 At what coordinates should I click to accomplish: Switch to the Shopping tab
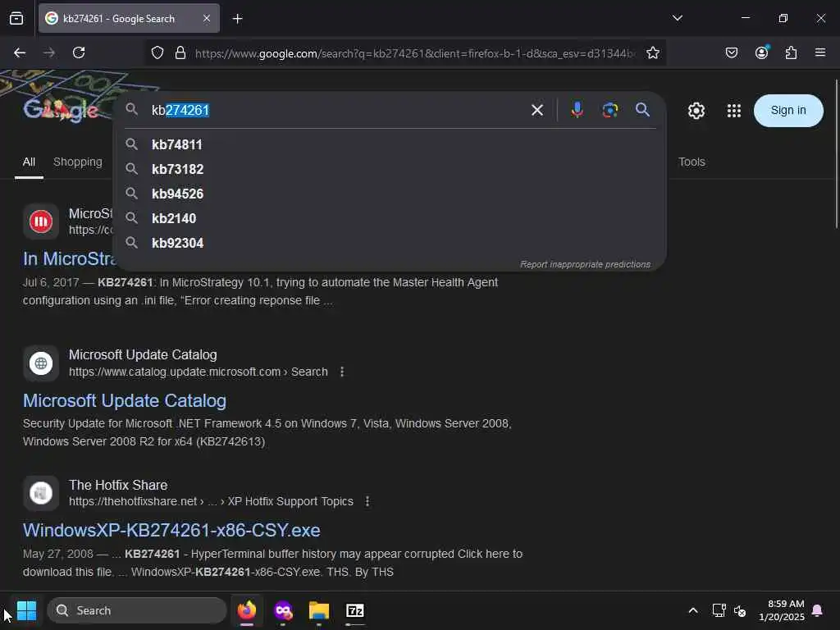(x=78, y=162)
